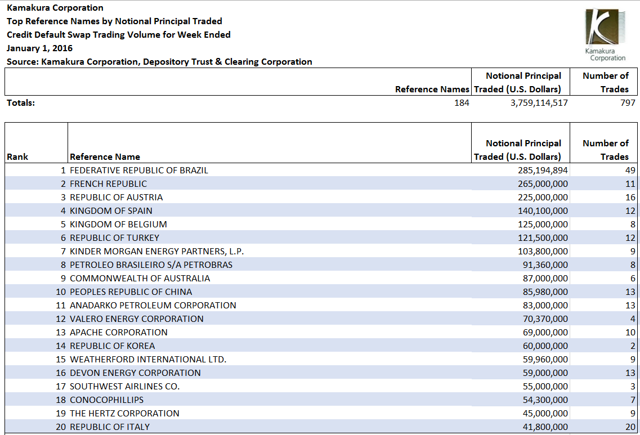Click Brazil's trade count 49

(x=630, y=170)
